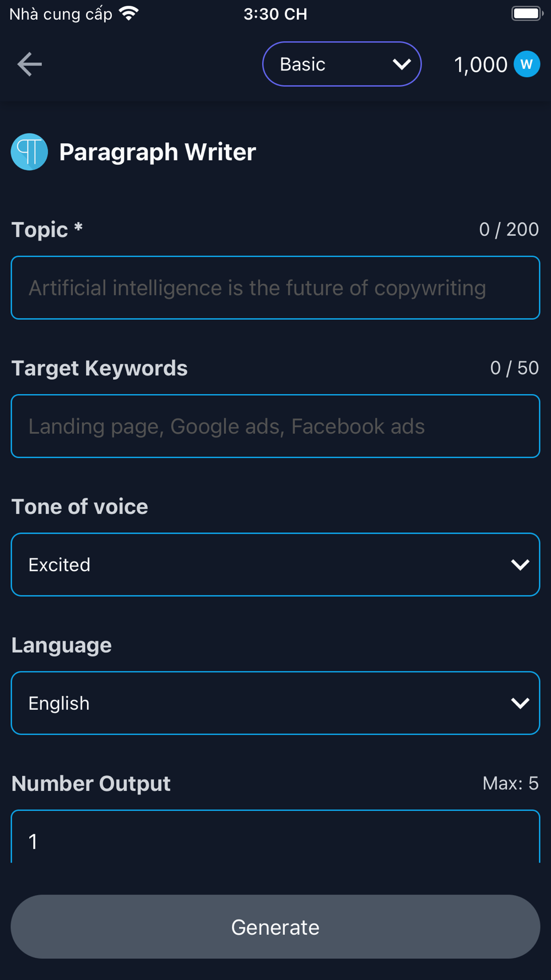
Task: Click the chevron in the Basic selector
Action: 402,64
